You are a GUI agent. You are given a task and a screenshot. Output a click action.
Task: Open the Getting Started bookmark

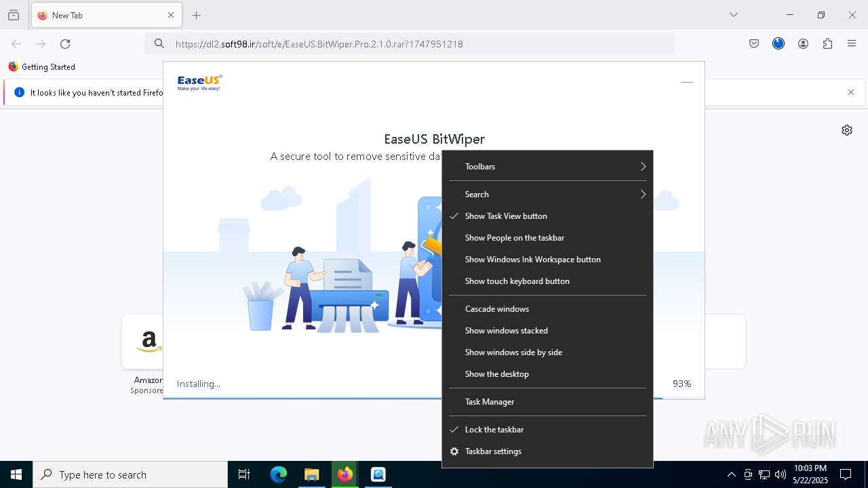point(41,67)
